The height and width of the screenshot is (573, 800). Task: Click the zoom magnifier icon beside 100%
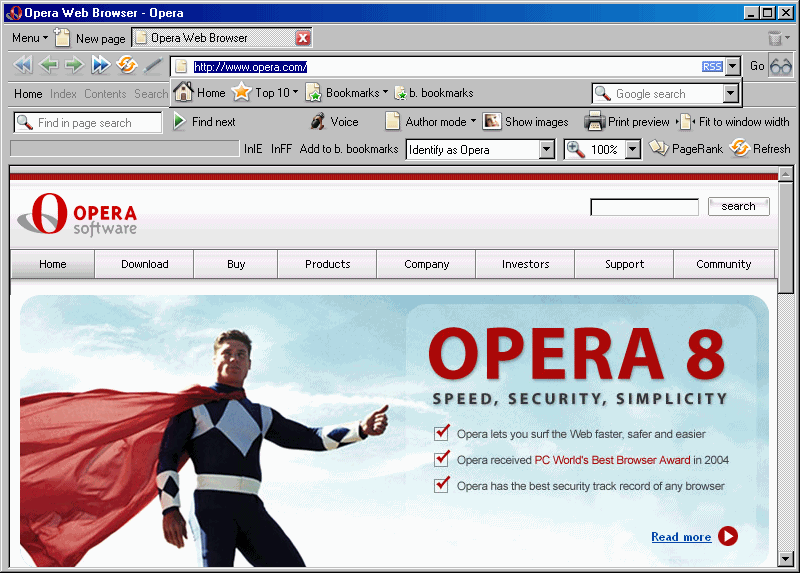pos(576,150)
